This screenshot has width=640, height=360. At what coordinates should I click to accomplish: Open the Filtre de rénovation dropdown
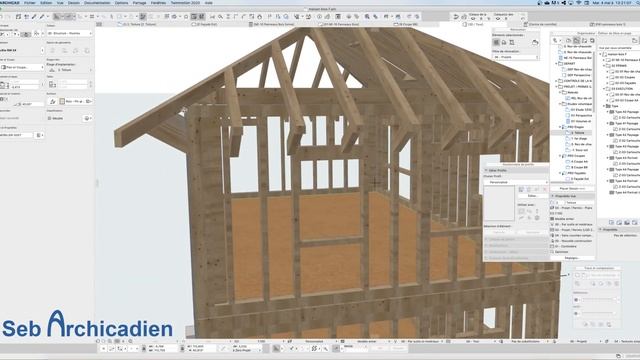[516, 57]
